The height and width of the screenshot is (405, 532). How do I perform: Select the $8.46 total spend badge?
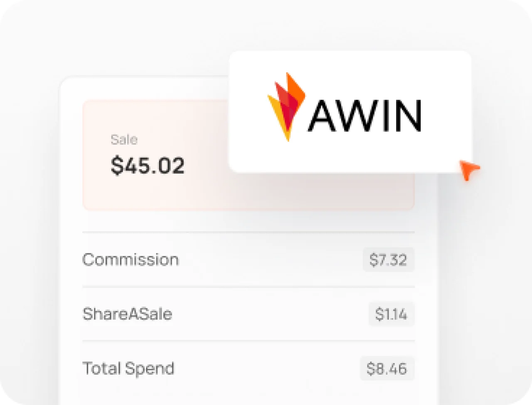coord(387,368)
